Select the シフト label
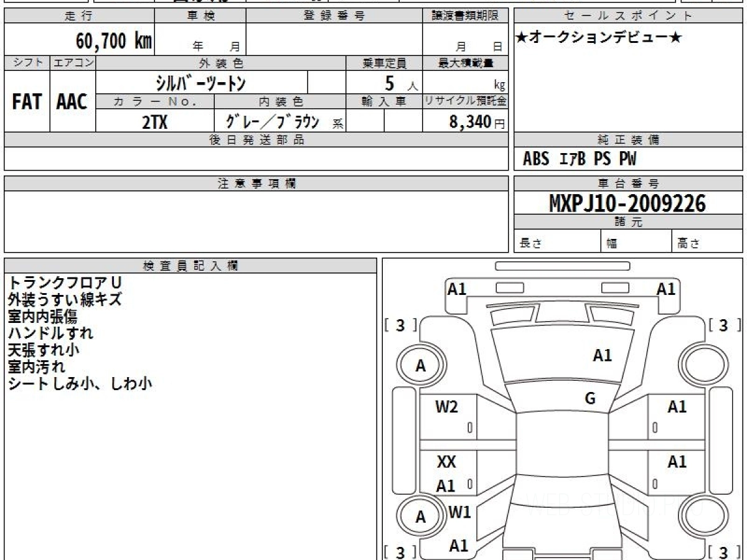The image size is (747, 560). [27, 63]
